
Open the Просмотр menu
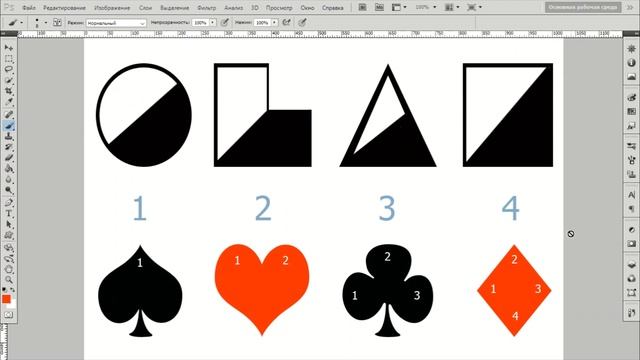tap(279, 8)
